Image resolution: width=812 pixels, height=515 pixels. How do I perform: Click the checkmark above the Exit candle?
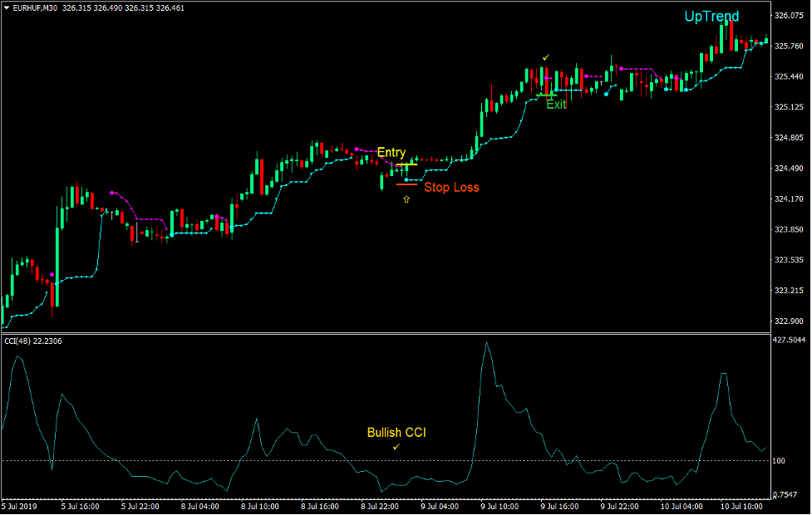(546, 57)
